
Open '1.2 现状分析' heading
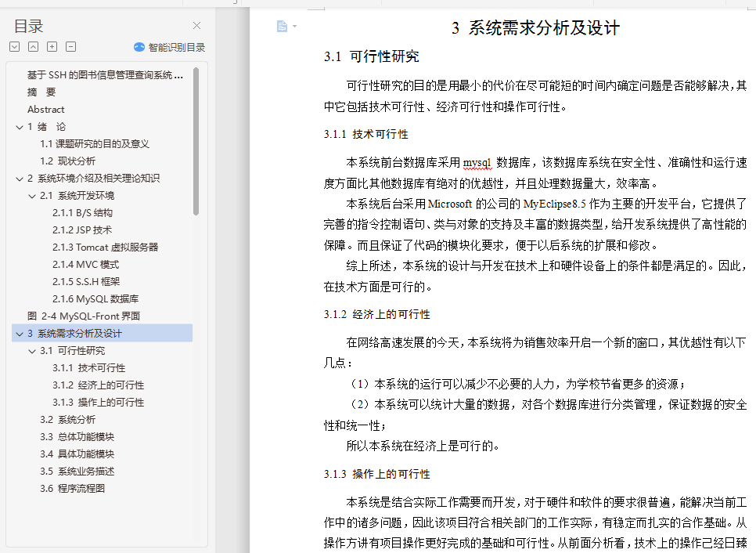[67, 161]
